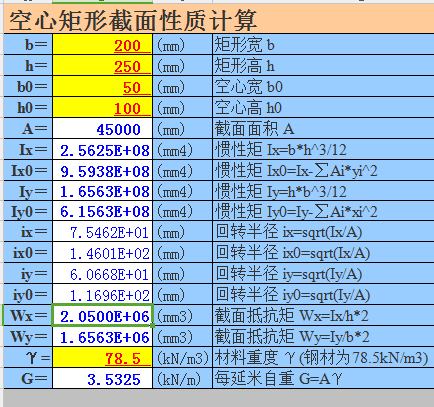
Task: Select the label cell Wy=
Action: (28, 336)
